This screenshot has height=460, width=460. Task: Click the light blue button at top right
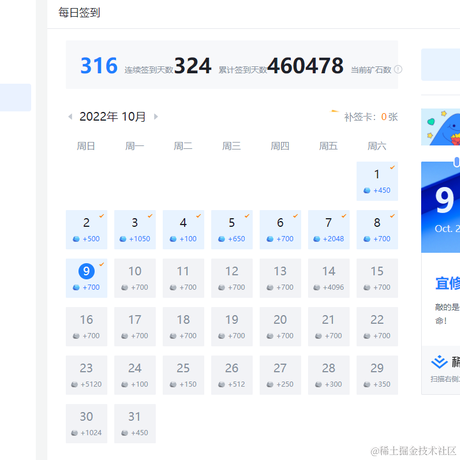(440, 65)
